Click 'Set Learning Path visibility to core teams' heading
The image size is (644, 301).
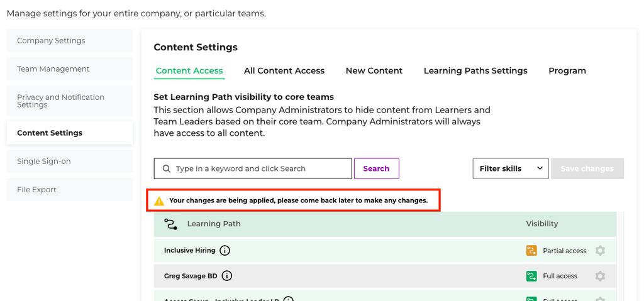coord(243,97)
